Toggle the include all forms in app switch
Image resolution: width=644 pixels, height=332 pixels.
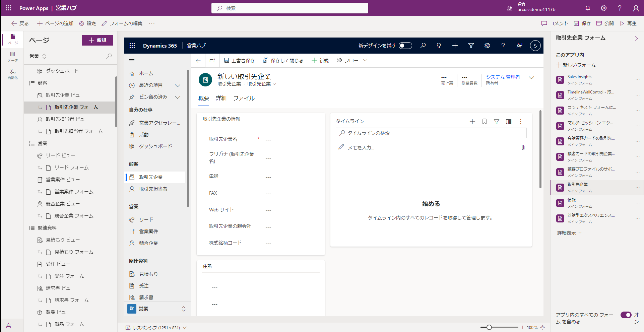click(x=626, y=315)
